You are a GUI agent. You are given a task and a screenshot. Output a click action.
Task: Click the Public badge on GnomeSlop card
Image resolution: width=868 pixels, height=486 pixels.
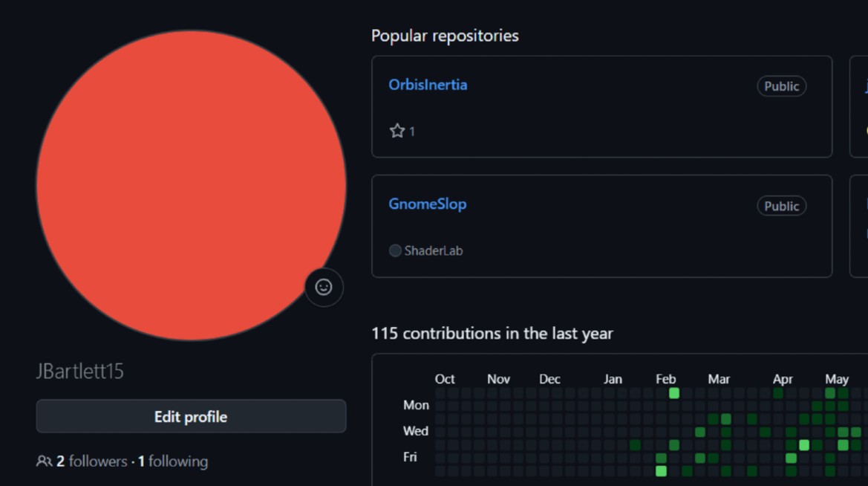[x=781, y=206]
